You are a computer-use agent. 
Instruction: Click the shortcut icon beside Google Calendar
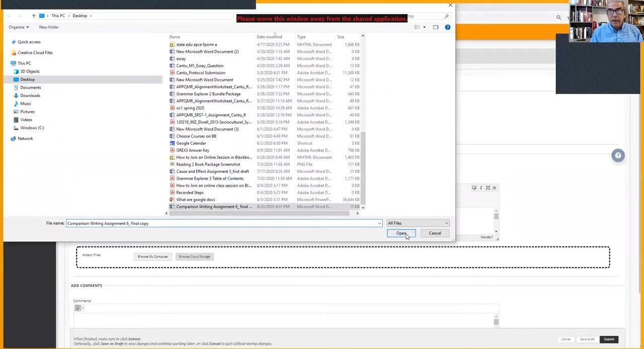coord(173,143)
